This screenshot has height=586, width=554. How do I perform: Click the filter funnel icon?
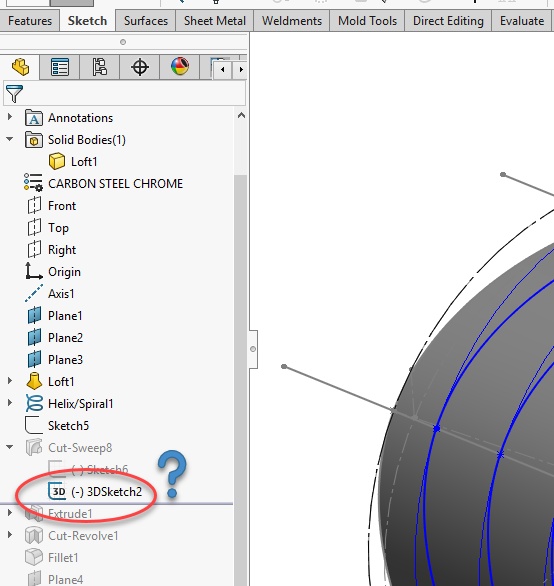(14, 93)
